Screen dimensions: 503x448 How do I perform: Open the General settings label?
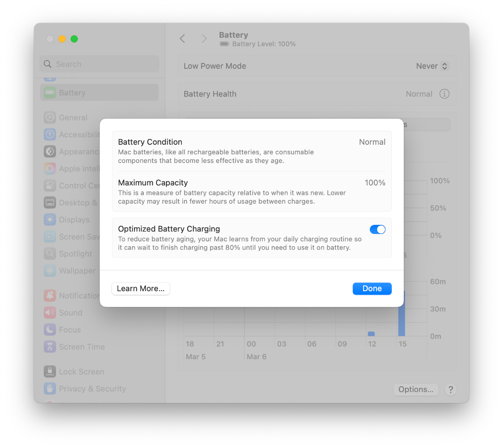[x=73, y=118]
